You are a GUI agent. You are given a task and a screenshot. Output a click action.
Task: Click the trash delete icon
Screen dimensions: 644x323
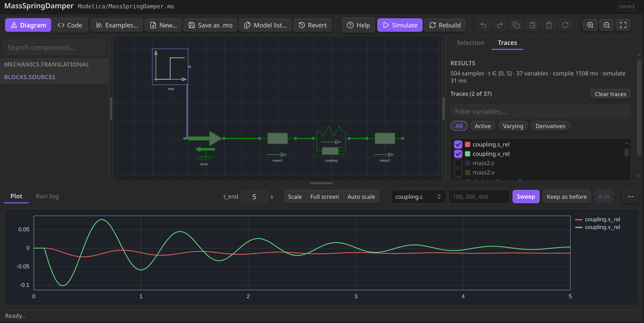point(549,25)
